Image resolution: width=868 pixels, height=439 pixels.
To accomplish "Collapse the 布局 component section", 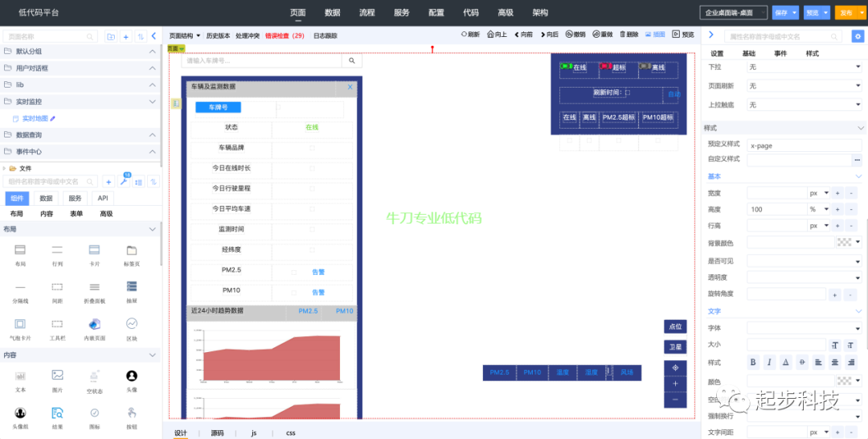I will [153, 228].
